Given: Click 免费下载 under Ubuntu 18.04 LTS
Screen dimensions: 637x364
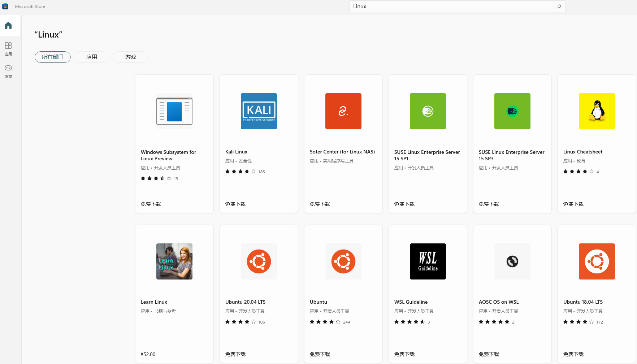Looking at the screenshot, I should [x=573, y=354].
